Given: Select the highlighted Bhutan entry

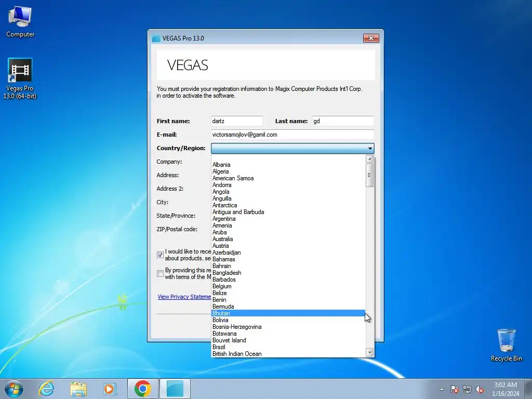Looking at the screenshot, I should [x=288, y=313].
